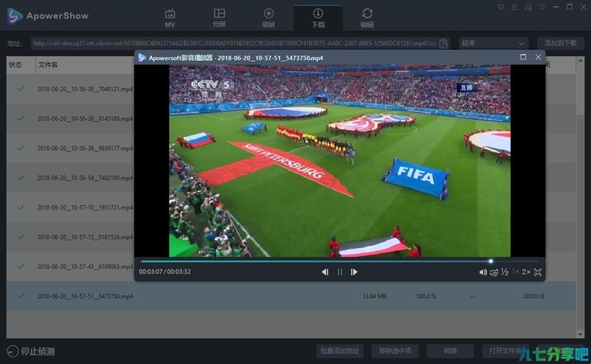Click the 100.0 % progress cell
Viewport: 591px width, 364px height.
(426, 297)
